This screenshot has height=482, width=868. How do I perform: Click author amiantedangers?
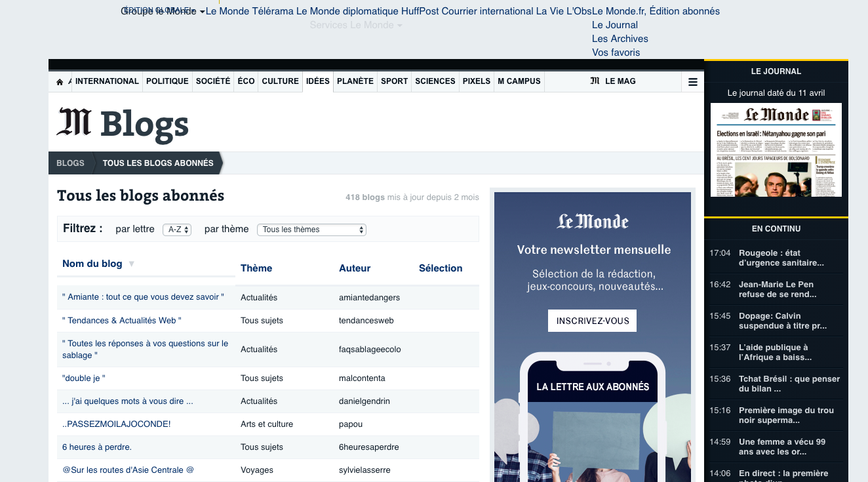(370, 298)
